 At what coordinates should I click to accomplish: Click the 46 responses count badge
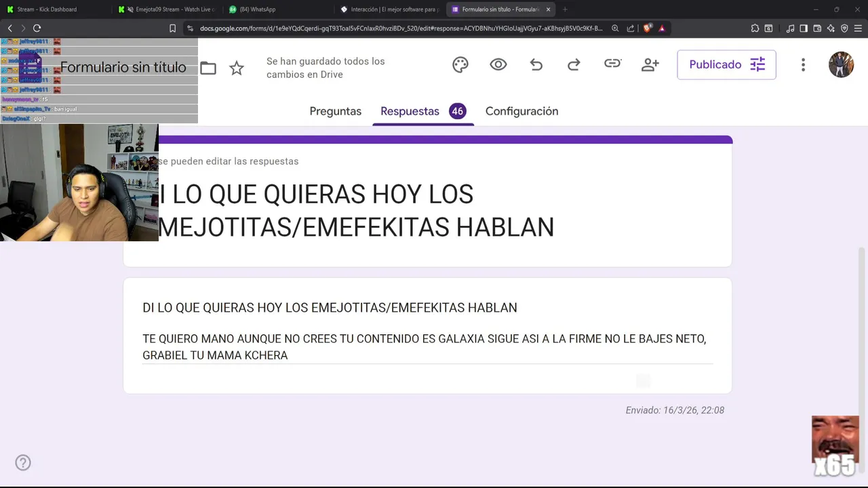[458, 111]
